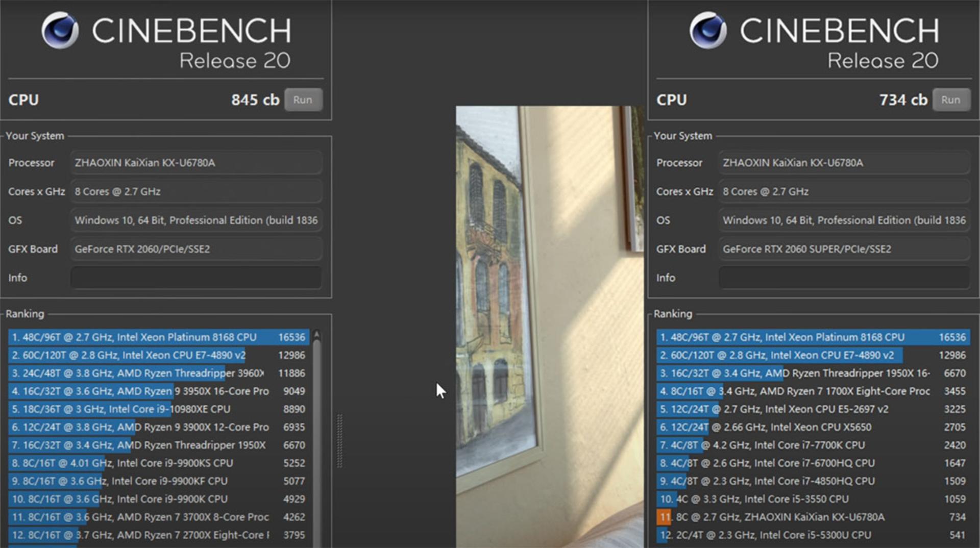
Task: Select Xeon Platinum 8168 entry in left ranking
Action: pyautogui.click(x=158, y=337)
